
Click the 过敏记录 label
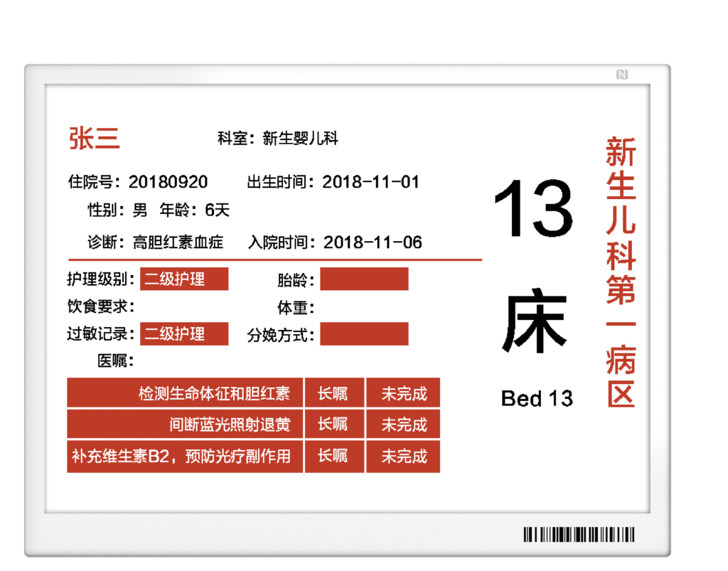[100, 333]
